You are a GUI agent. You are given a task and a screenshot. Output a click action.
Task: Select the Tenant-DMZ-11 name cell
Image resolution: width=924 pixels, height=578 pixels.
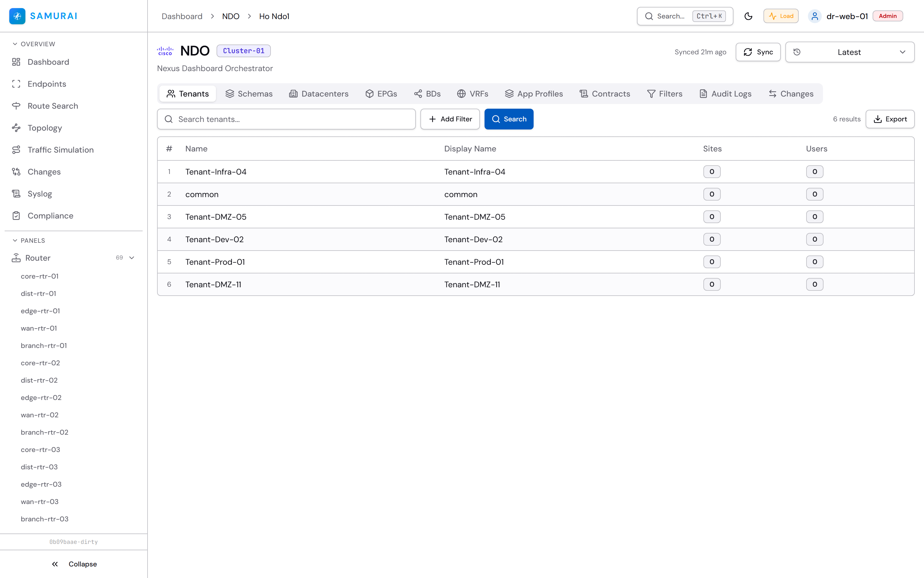pyautogui.click(x=213, y=284)
